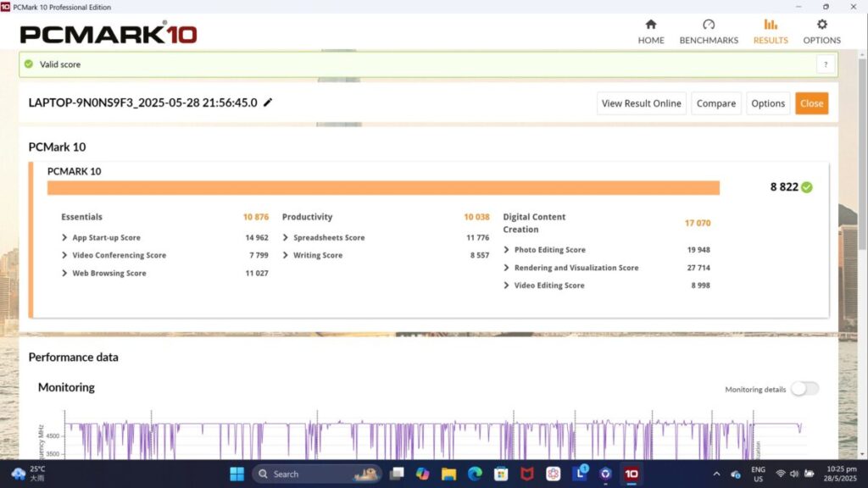Click the Digital Content Creation heading
Image resolution: width=868 pixels, height=488 pixels.
pyautogui.click(x=534, y=223)
